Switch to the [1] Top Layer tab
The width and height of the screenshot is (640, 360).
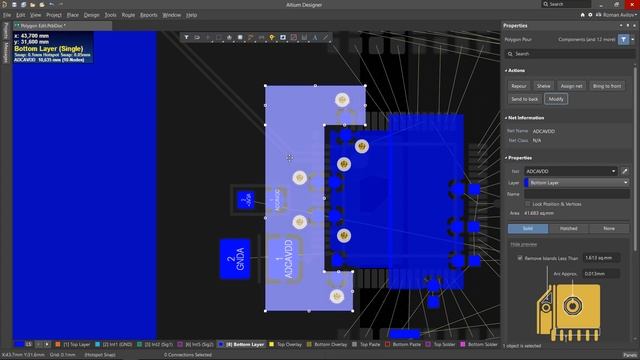pyautogui.click(x=73, y=344)
